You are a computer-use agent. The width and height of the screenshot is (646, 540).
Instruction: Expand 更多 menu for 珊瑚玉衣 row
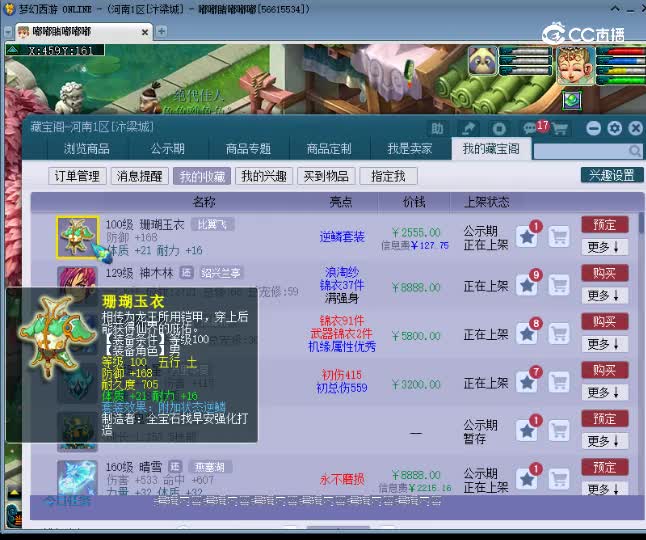[605, 247]
